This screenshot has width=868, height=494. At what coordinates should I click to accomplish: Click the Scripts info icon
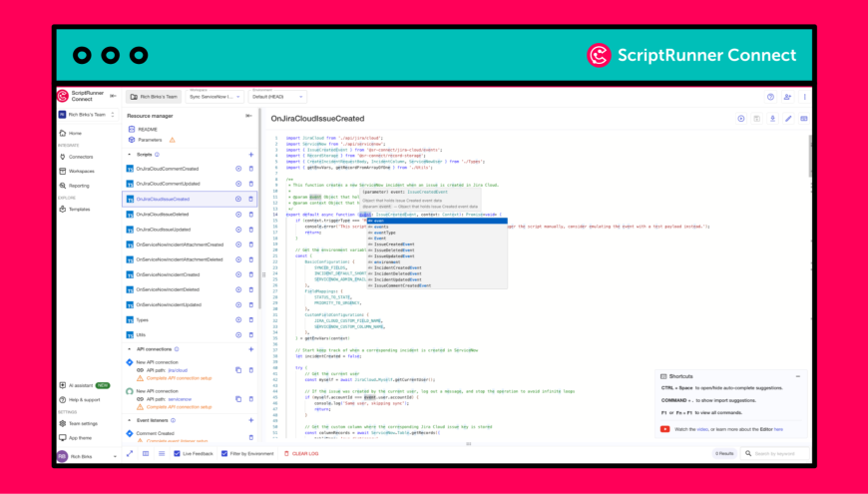pyautogui.click(x=157, y=155)
